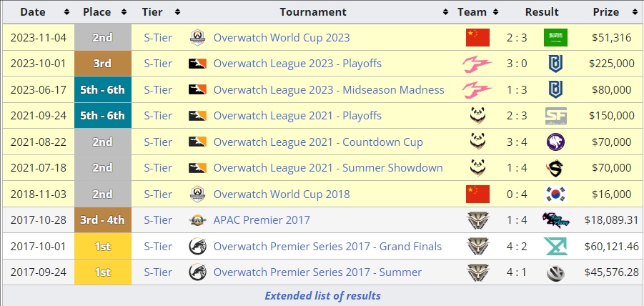Viewport: 644px width, 306px height.
Task: Click the Saudi Arabia flag icon
Action: (x=555, y=38)
